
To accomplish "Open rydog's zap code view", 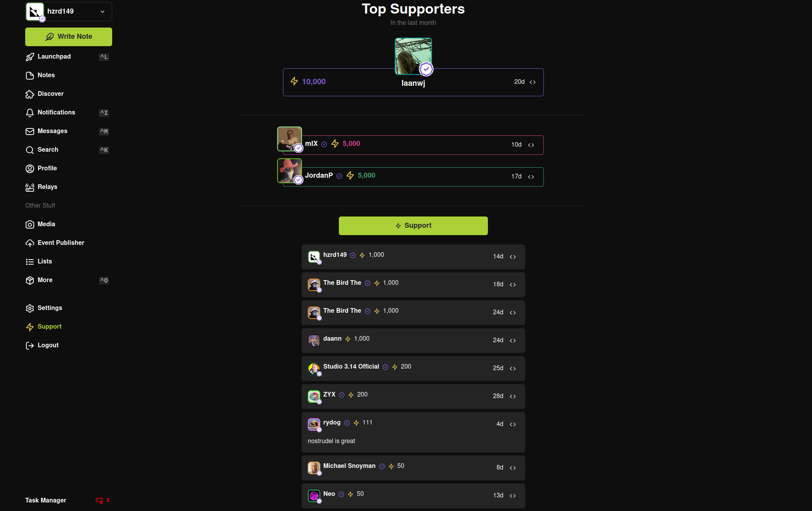I will click(x=513, y=424).
